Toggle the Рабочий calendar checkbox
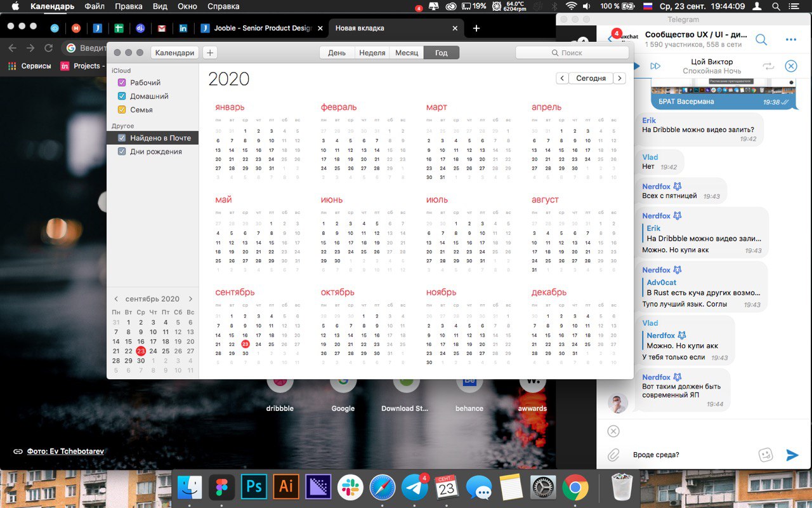The width and height of the screenshot is (812, 508). pyautogui.click(x=122, y=83)
